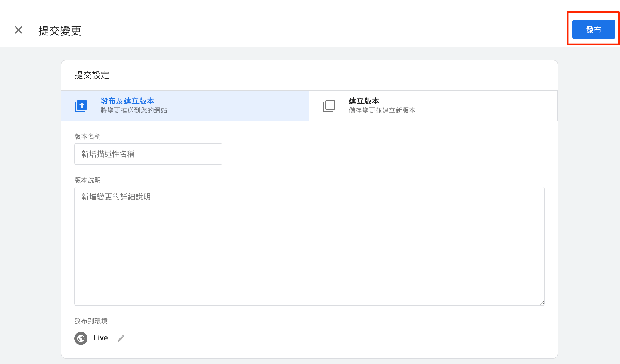This screenshot has height=364, width=620.
Task: Select the 建立版本 option title
Action: (x=364, y=101)
